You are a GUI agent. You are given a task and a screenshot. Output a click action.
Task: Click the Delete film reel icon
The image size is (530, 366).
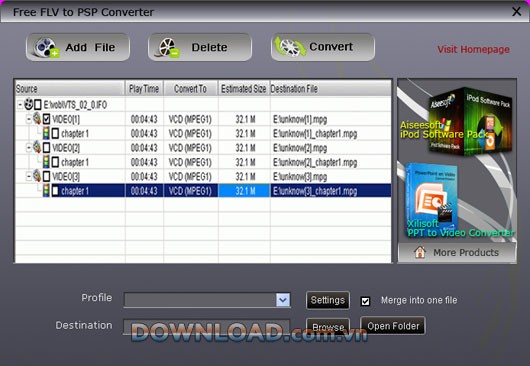click(168, 47)
